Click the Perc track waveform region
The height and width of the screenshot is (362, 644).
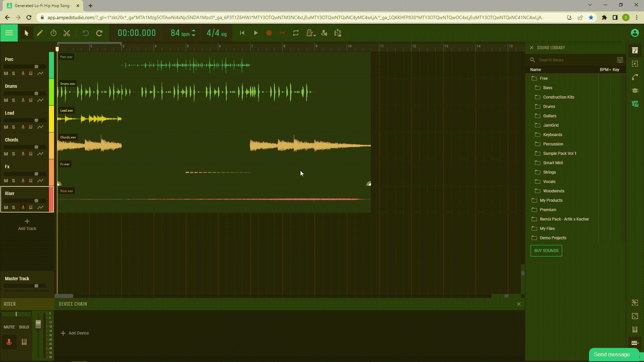pos(186,65)
